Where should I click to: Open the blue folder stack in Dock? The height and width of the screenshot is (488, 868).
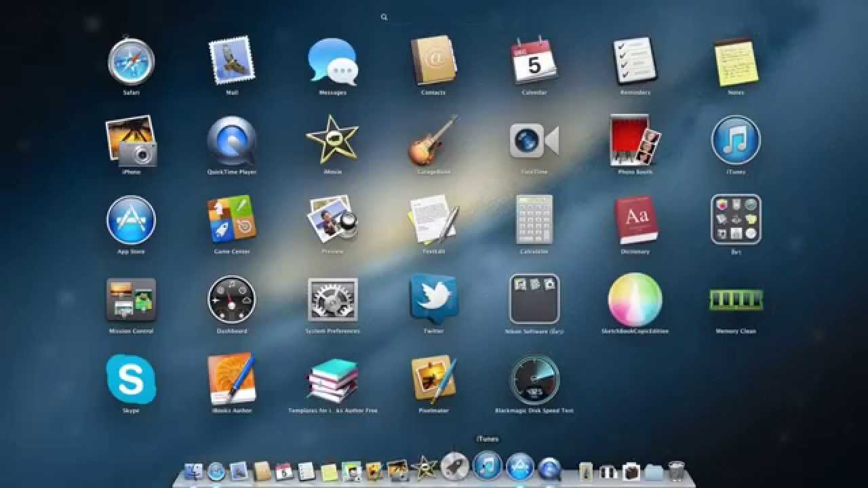pyautogui.click(x=654, y=471)
